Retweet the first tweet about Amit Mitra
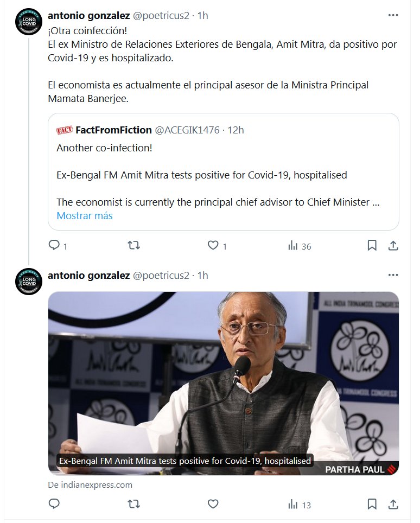 pos(133,246)
